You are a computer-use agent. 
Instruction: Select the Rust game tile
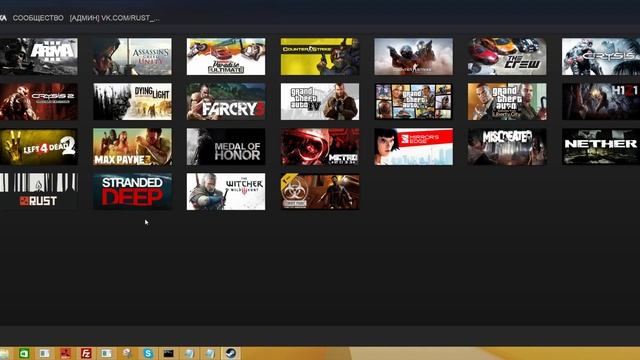point(38,191)
